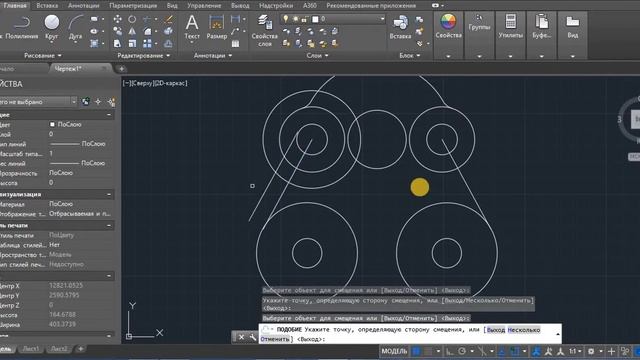Open the Вставка ribbon tab

(47, 6)
